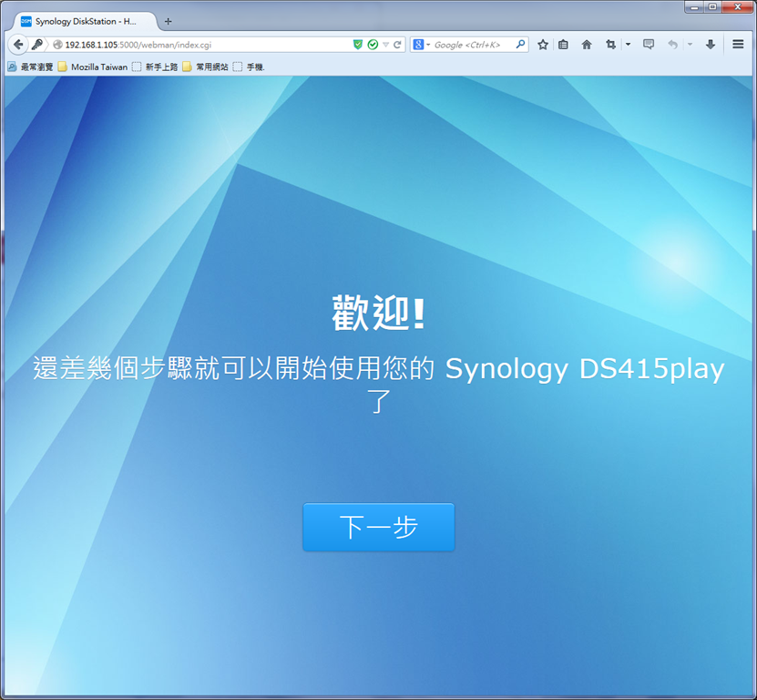
Task: Click the key icon beside the address bar
Action: coord(37,45)
